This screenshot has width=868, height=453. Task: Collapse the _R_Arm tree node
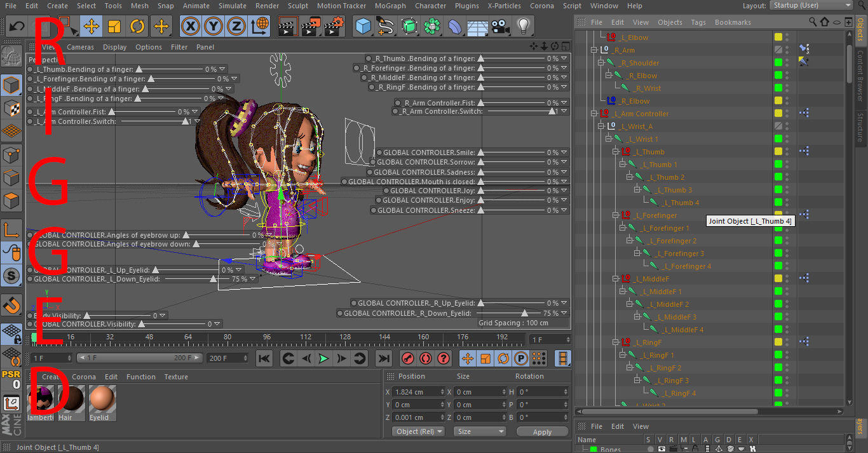click(x=595, y=50)
